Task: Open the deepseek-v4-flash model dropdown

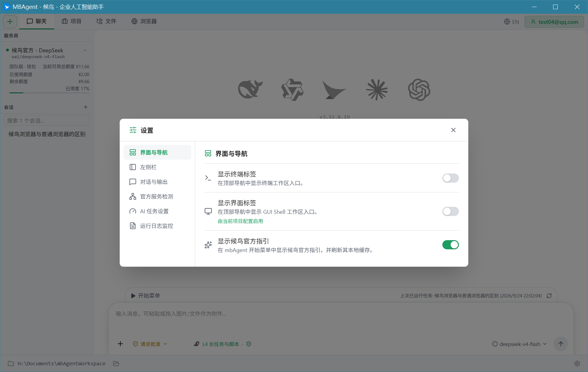Action: pos(519,344)
